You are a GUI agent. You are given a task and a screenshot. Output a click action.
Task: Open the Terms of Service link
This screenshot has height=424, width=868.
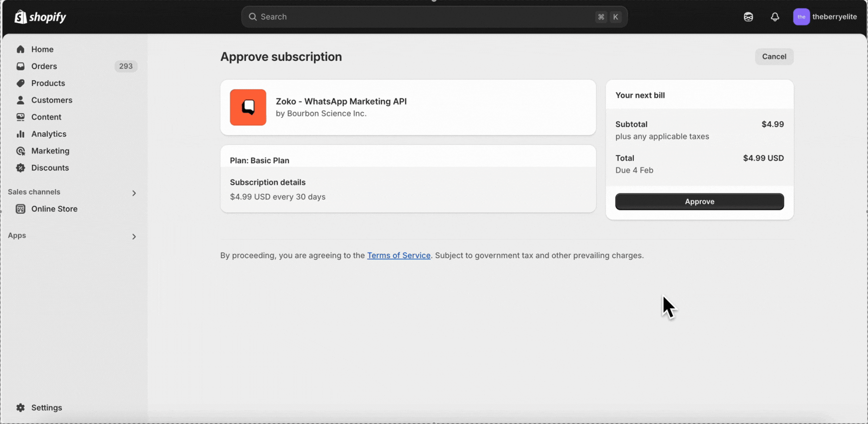(x=399, y=255)
